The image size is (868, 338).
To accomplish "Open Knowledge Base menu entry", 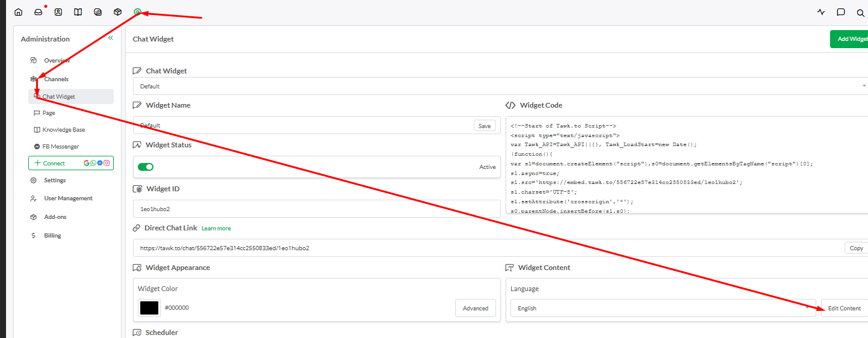I will pyautogui.click(x=64, y=129).
